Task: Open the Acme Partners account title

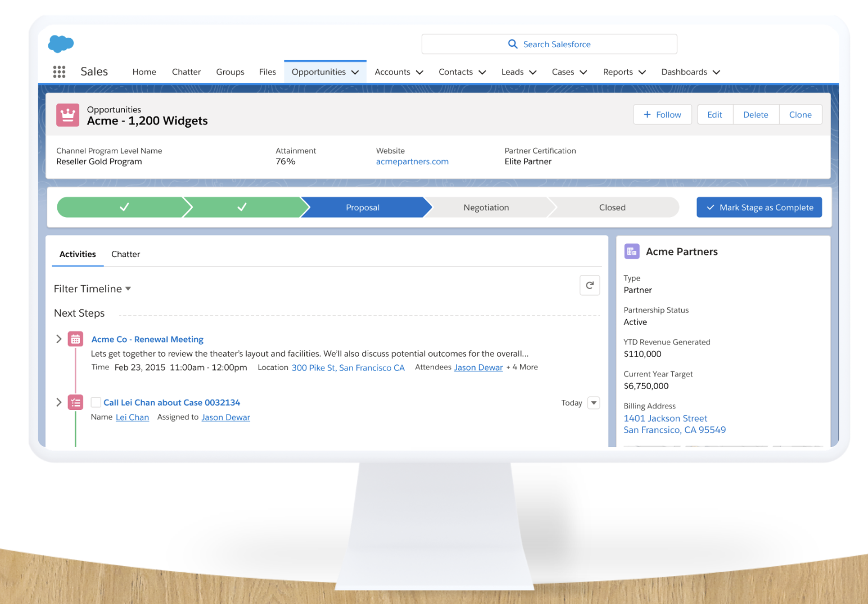Action: click(682, 251)
